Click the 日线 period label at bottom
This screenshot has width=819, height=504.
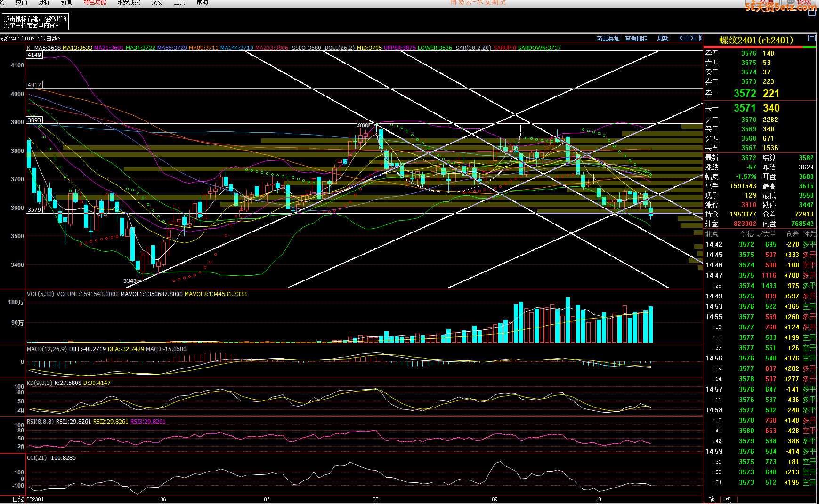(x=18, y=499)
